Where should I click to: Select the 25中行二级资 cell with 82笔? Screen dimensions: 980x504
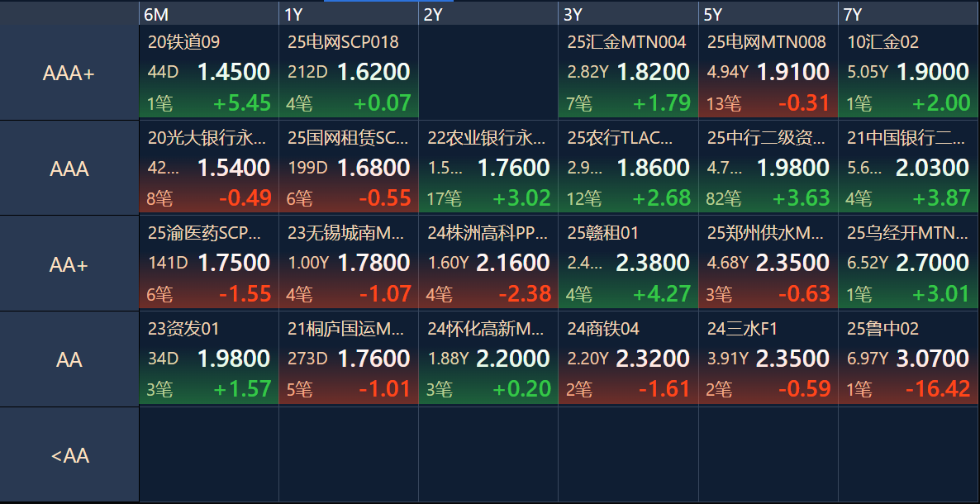pyautogui.click(x=768, y=167)
